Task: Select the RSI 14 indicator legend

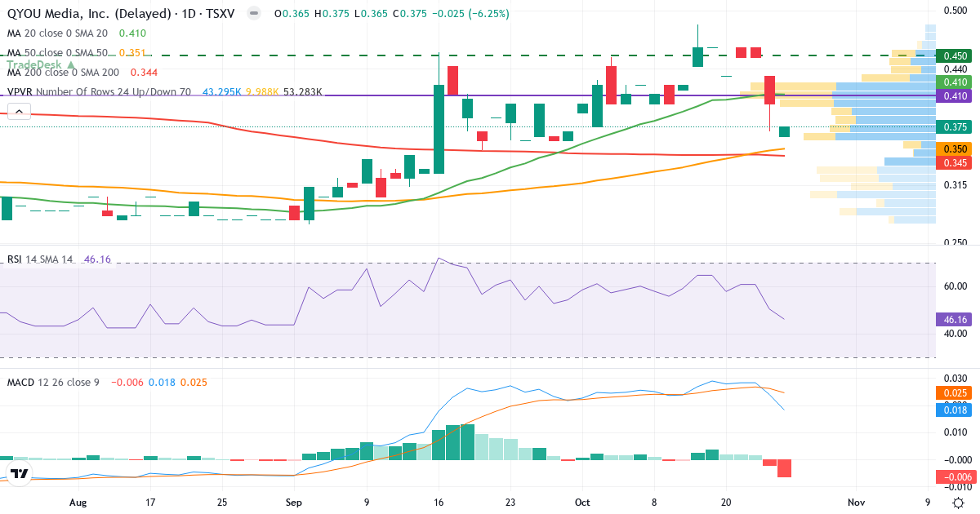Action: 40,259
